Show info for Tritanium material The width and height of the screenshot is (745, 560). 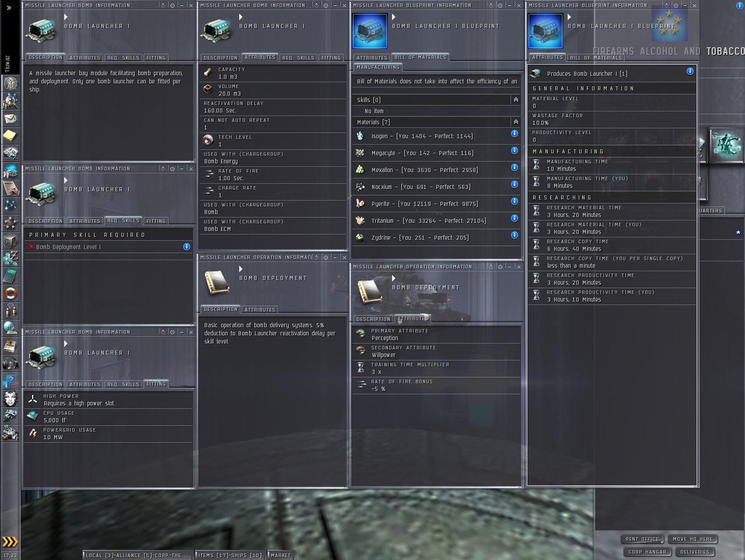[x=514, y=218]
